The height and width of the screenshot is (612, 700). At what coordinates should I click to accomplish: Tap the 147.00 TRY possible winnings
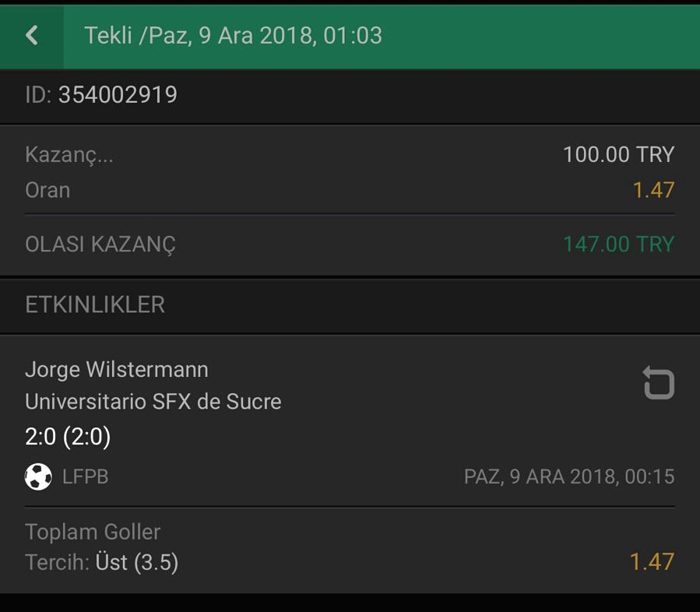pos(618,244)
